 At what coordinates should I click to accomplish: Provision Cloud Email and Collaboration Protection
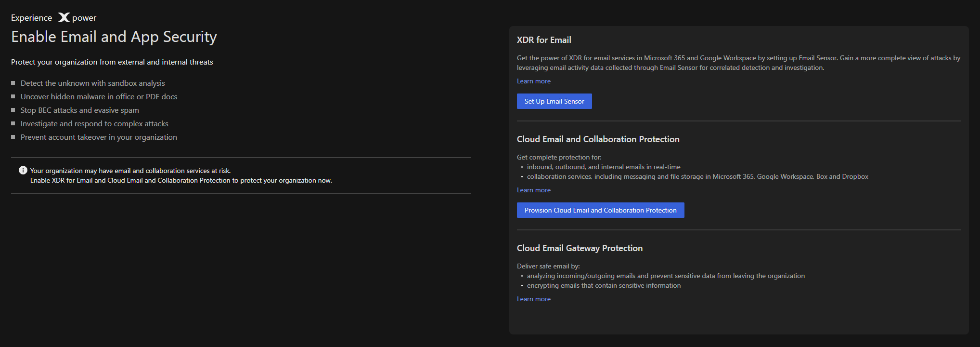(600, 210)
